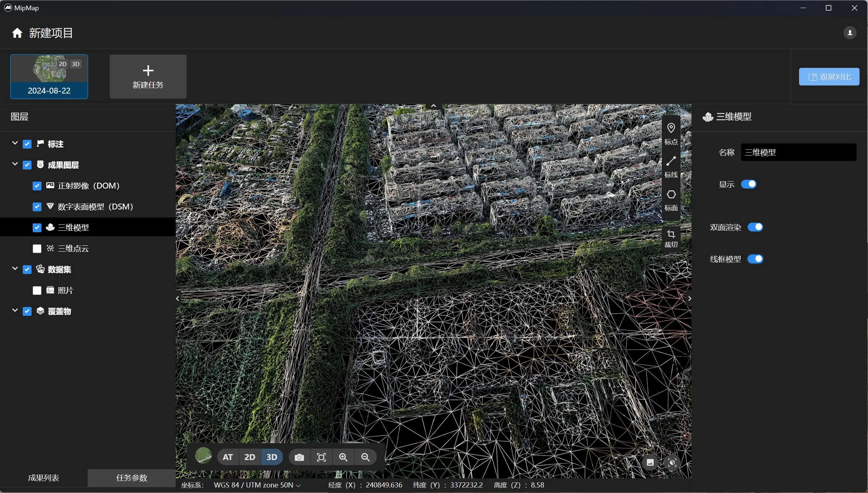
Task: Click the home icon next to 新建项目
Action: click(17, 33)
